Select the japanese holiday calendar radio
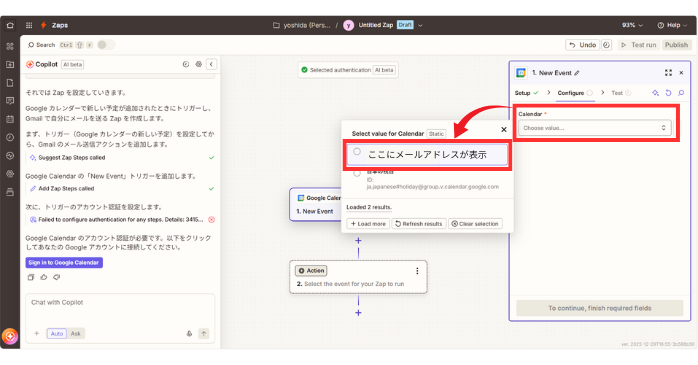The height and width of the screenshot is (365, 698). (357, 174)
